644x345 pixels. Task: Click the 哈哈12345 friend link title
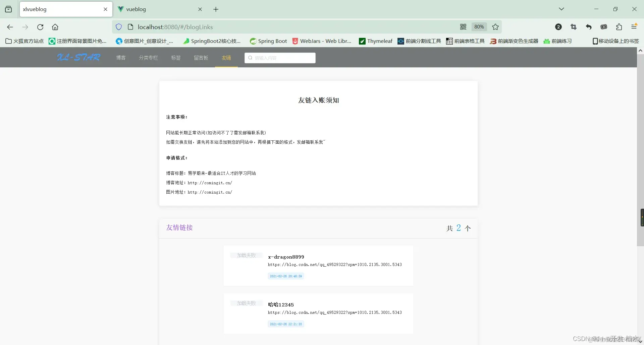(281, 305)
